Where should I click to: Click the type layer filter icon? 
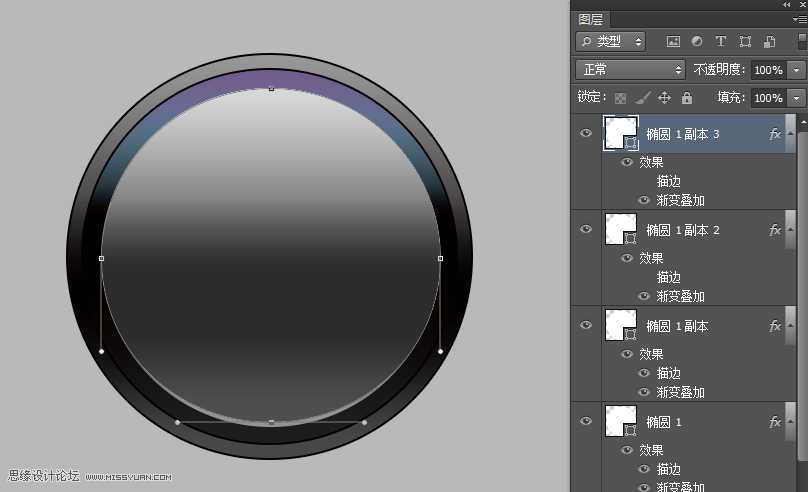click(721, 42)
